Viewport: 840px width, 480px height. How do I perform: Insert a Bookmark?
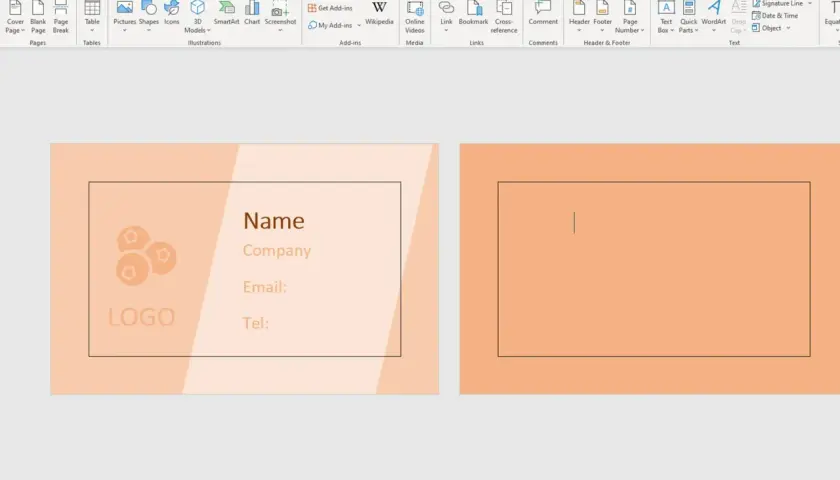coord(474,13)
